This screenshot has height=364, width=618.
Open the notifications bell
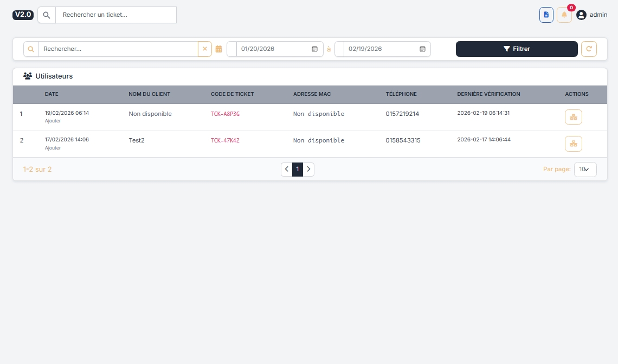tap(564, 15)
